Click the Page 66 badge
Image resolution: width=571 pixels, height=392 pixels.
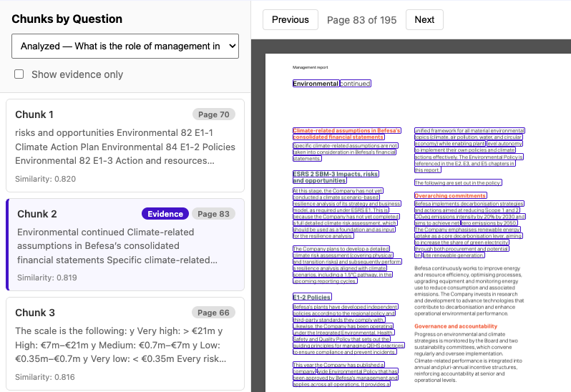pyautogui.click(x=213, y=313)
